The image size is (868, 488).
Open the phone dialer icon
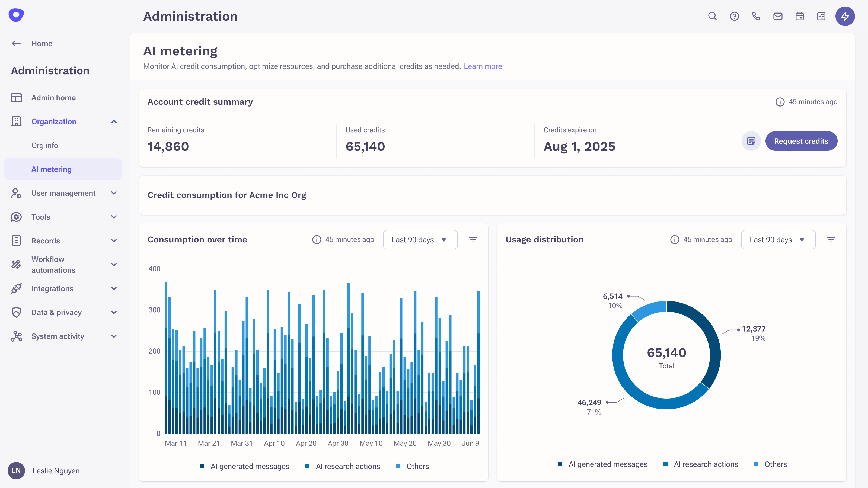coord(756,16)
